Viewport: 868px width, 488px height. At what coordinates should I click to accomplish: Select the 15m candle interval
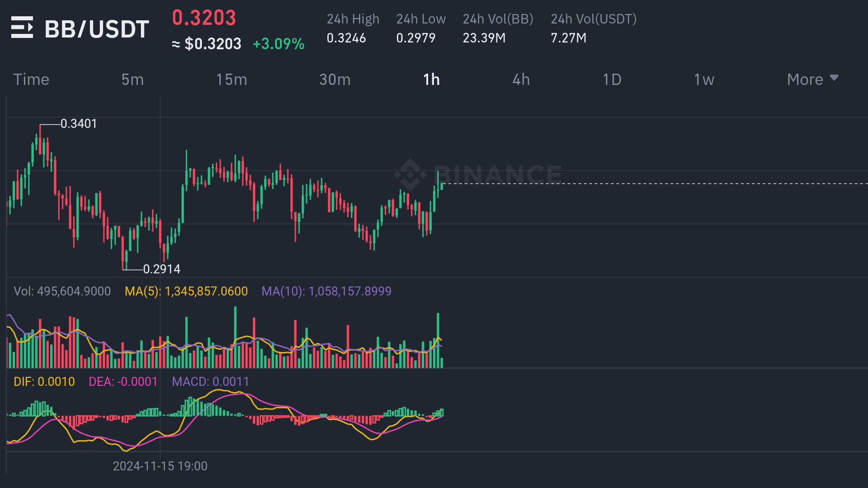[231, 80]
